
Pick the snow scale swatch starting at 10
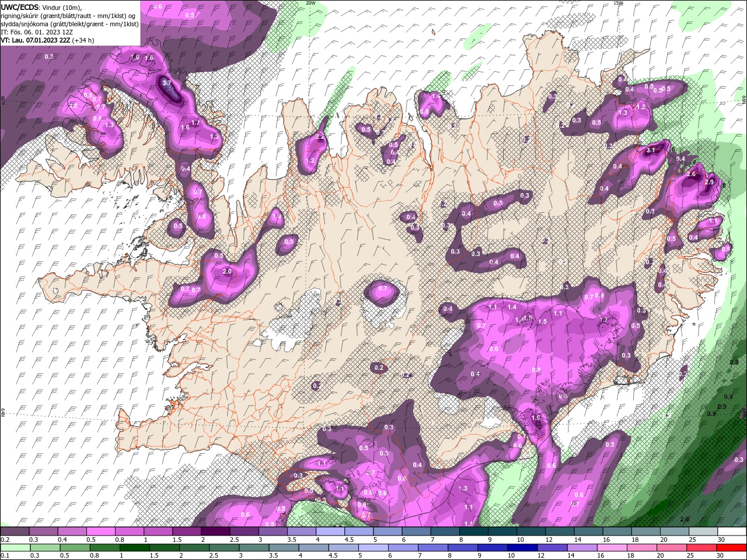point(531,531)
